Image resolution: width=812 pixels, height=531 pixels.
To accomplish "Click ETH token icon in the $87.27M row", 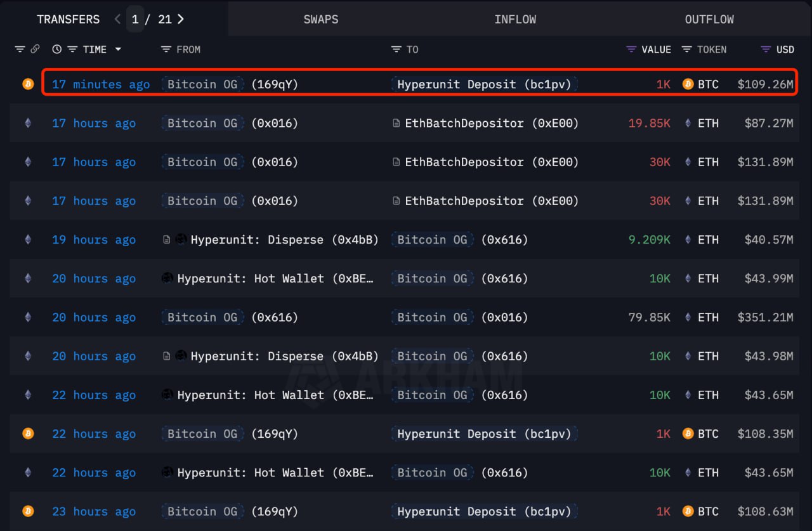I will (688, 123).
